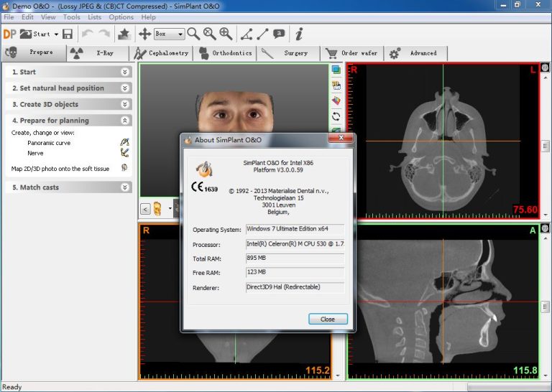Open the Lists menu
This screenshot has width=552, height=392.
click(94, 17)
